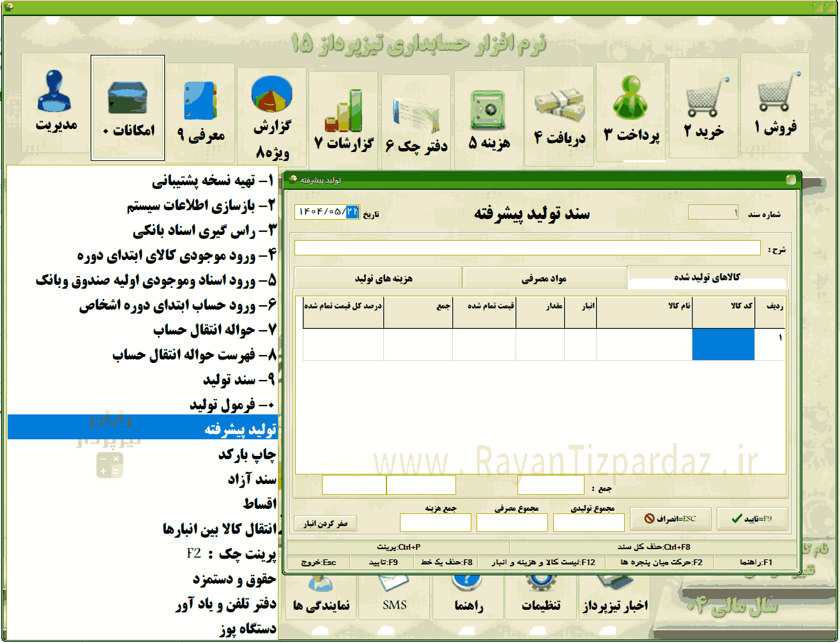Screen dimensions: 840x643
Task: Switch to the هزینه های تولید tab
Action: 378,278
